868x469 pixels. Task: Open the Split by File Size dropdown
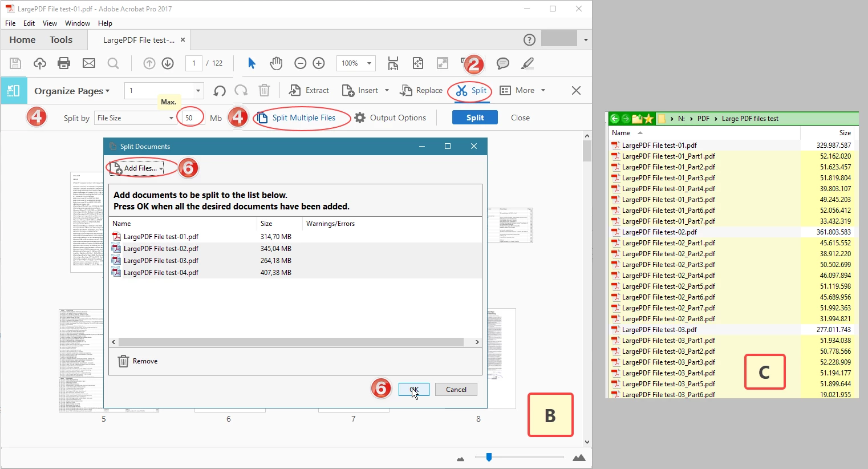tap(135, 118)
